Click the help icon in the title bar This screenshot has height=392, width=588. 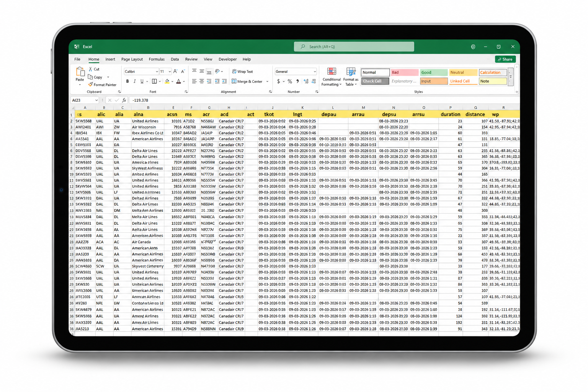point(473,47)
